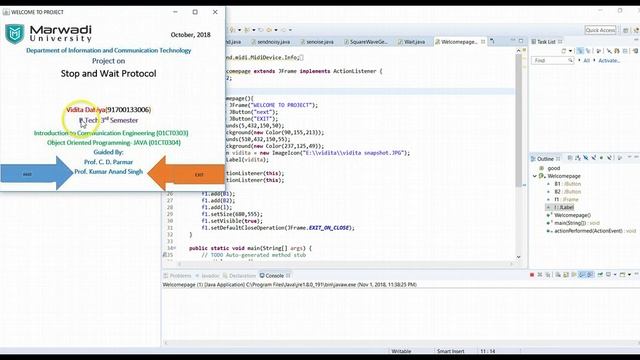Click the Activate... link in Task List
Screen dimensions: 640x360
pyautogui.click(x=609, y=60)
